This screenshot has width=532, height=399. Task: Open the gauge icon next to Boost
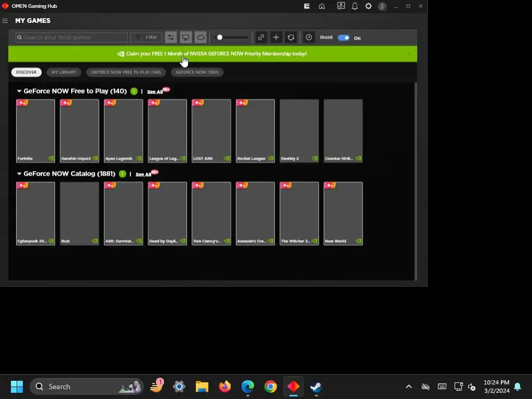coord(309,37)
